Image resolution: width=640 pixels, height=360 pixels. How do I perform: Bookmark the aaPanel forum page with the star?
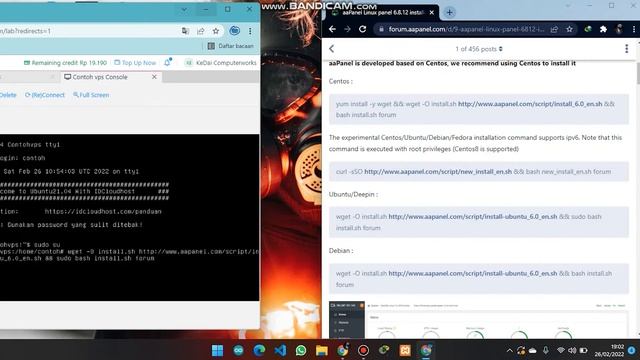[569, 29]
